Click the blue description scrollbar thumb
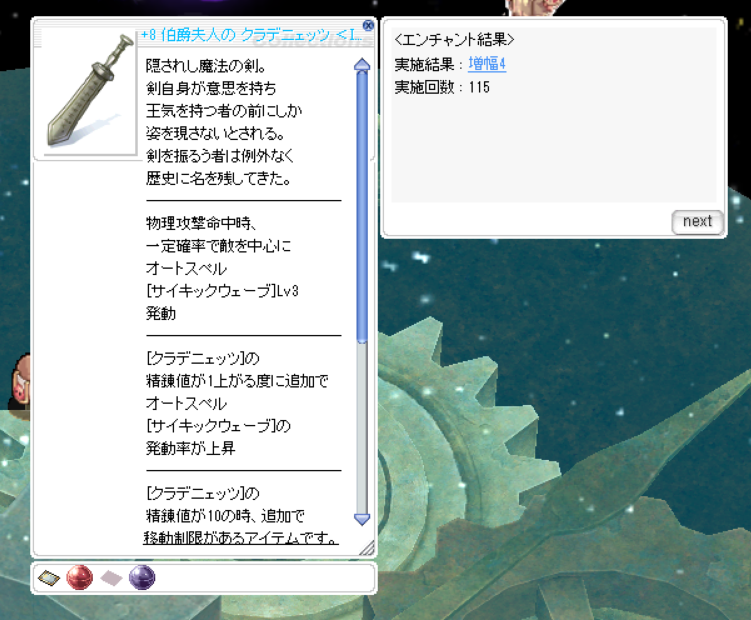The width and height of the screenshot is (751, 620). point(362,200)
